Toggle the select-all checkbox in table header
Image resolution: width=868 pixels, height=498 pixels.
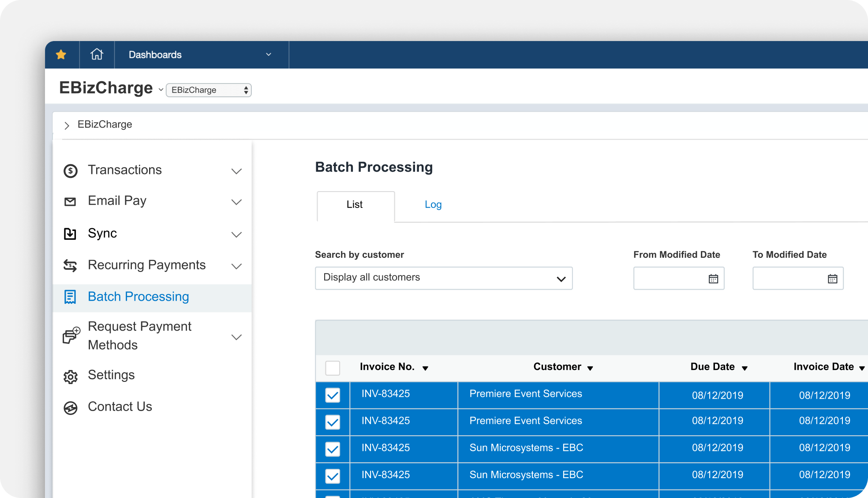(x=333, y=368)
